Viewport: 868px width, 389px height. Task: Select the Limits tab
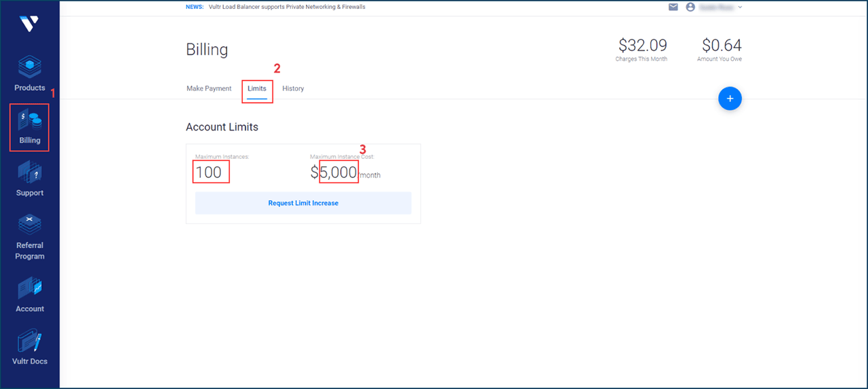257,89
